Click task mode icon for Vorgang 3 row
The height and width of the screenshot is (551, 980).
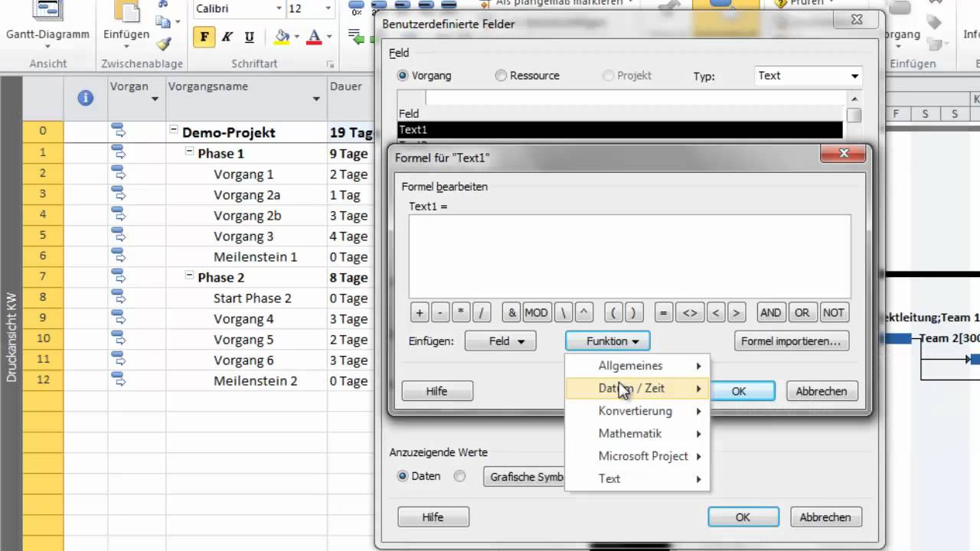pos(118,236)
